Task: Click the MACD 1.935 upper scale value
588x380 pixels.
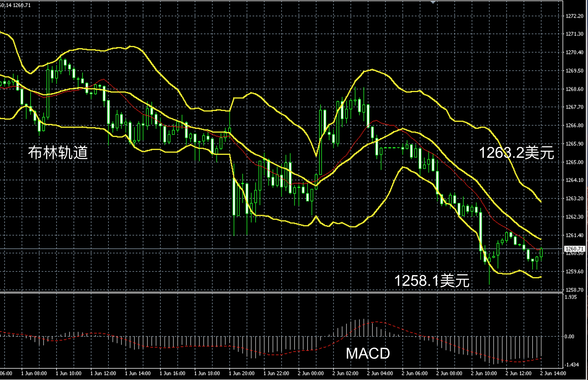Action: (571, 297)
